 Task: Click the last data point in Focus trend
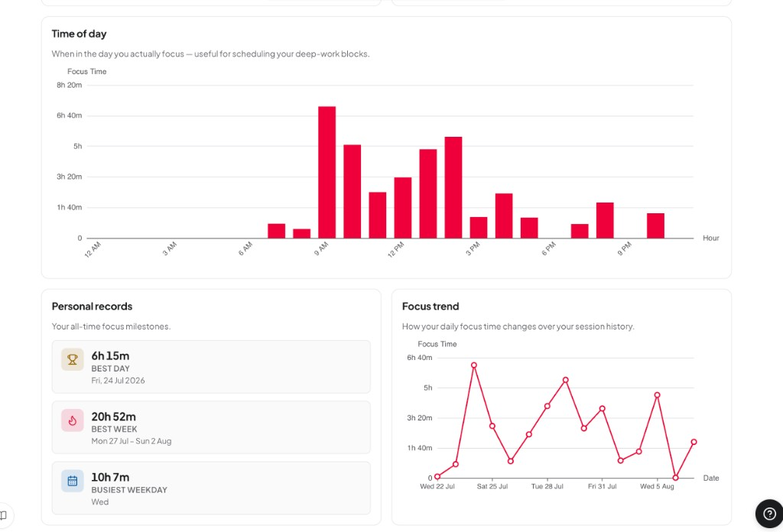tap(694, 442)
